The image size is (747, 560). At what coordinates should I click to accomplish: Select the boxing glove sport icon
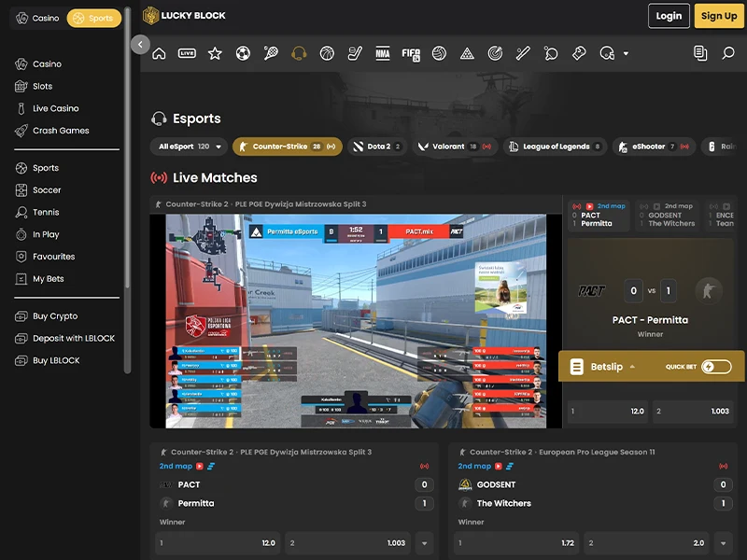point(579,53)
